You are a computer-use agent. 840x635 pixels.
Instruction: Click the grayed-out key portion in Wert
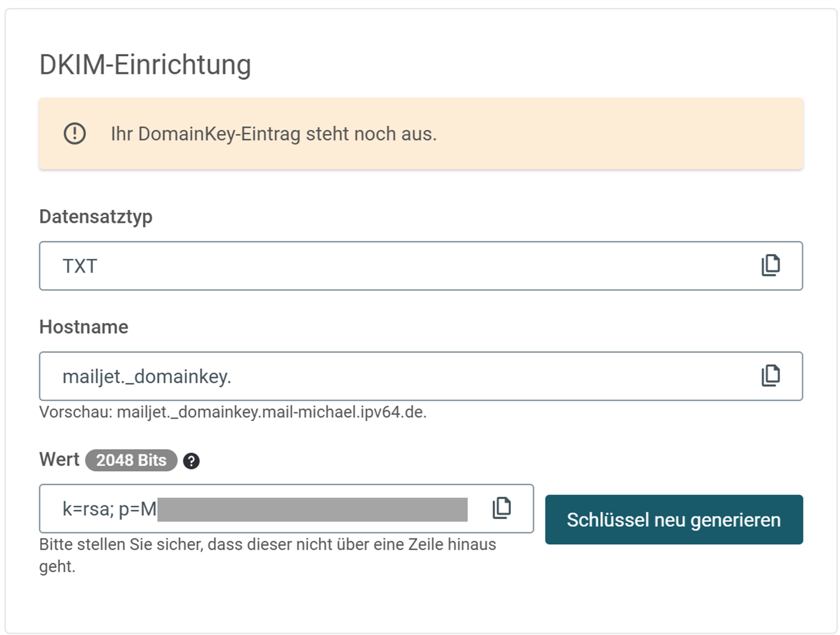(x=312, y=510)
